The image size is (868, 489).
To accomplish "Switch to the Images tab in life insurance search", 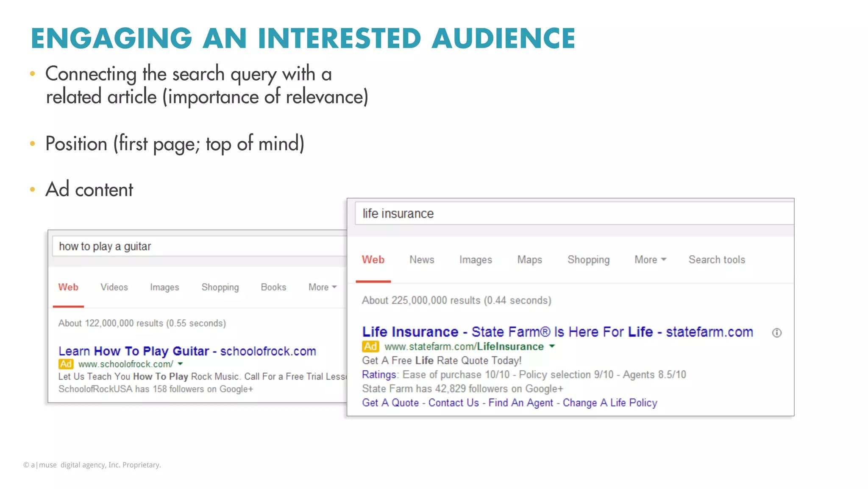I will [x=476, y=260].
